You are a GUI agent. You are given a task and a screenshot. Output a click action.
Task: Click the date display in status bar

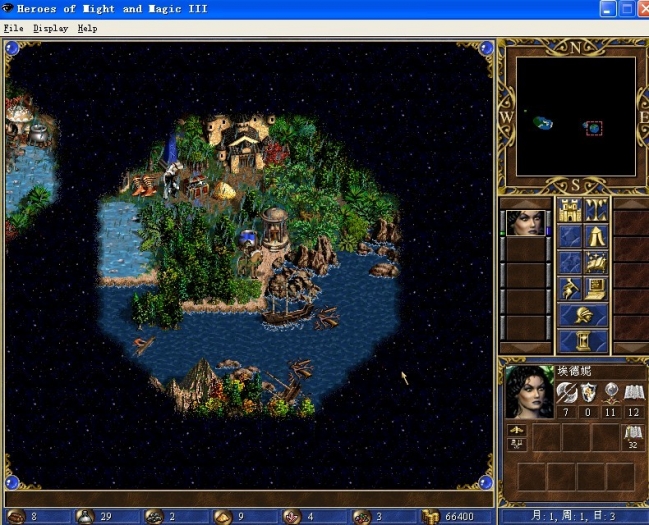click(573, 517)
